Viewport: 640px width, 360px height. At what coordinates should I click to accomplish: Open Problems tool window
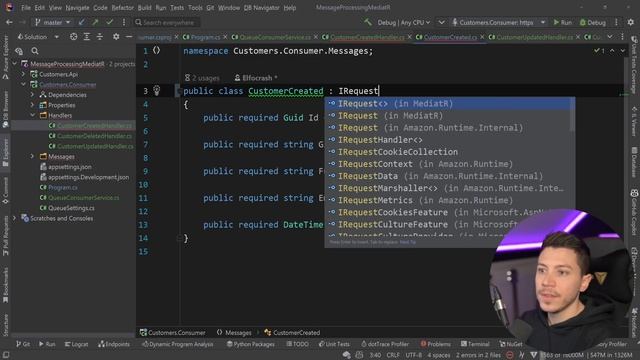tap(435, 344)
